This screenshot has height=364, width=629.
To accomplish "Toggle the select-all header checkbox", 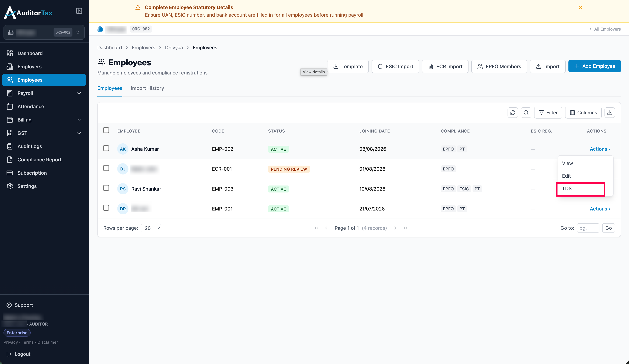I will [x=106, y=130].
